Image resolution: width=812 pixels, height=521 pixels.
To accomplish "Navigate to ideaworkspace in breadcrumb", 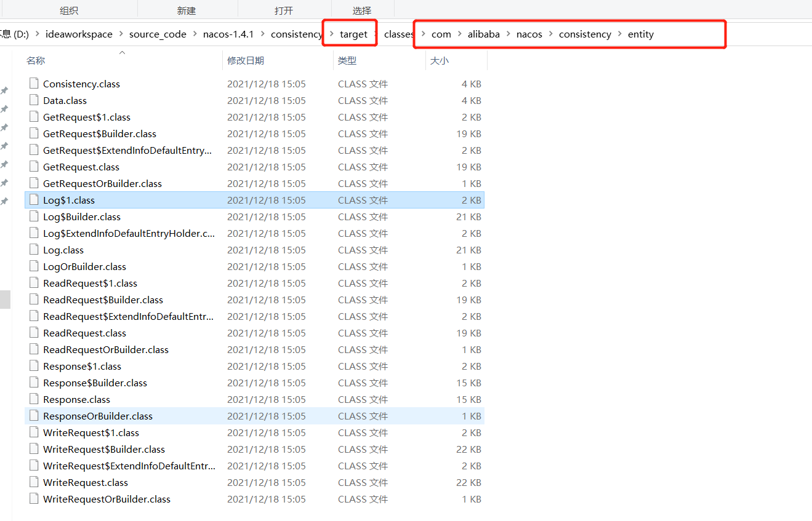I will click(79, 34).
